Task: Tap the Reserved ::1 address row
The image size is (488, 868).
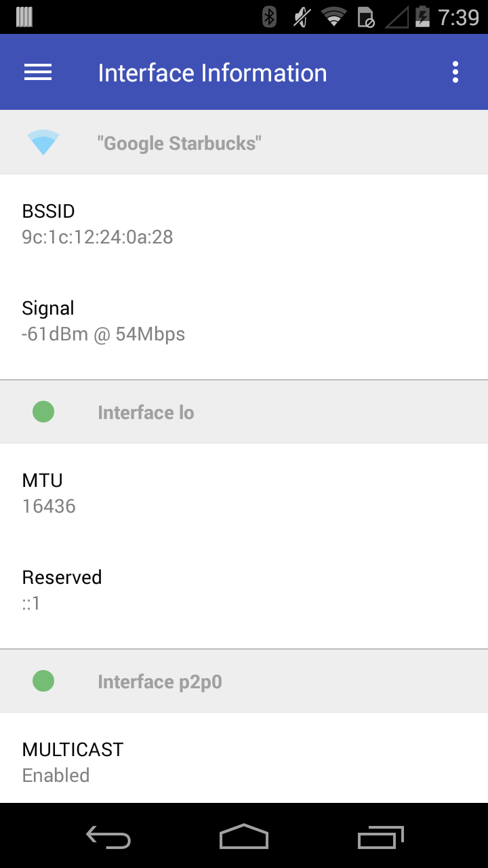Action: pos(244,590)
